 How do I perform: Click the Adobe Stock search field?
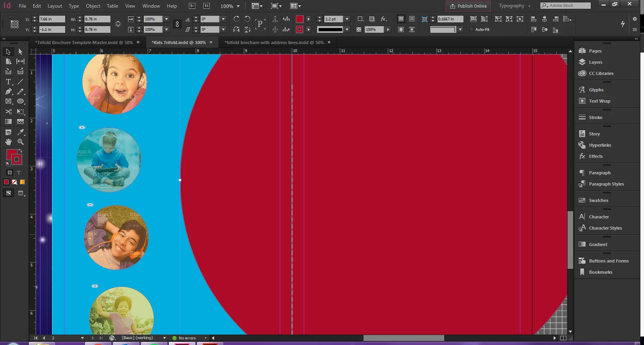pos(566,6)
